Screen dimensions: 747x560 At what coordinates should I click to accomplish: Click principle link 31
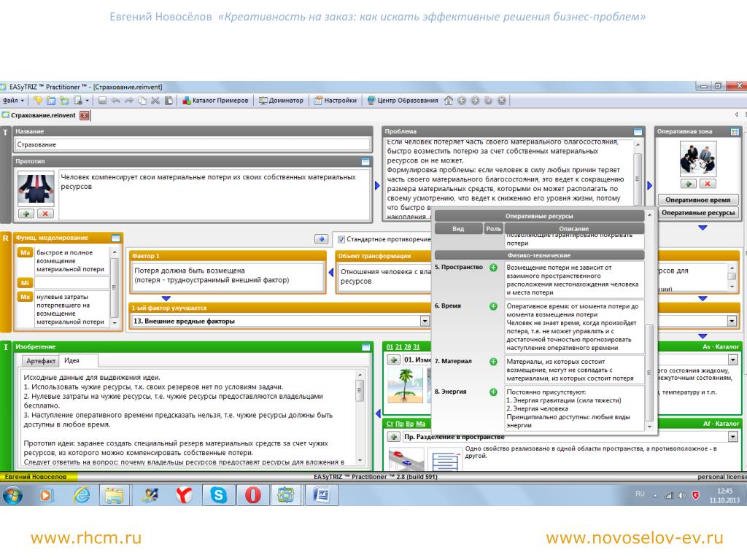coord(417,346)
